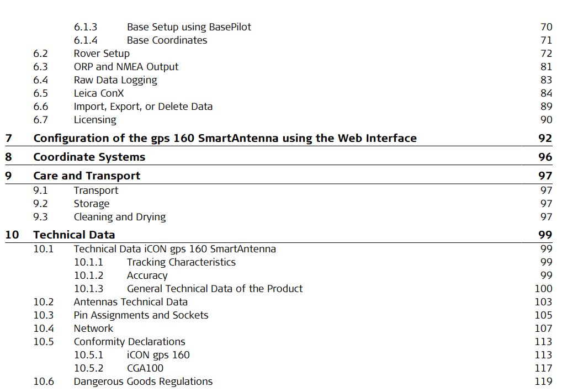
Task: Open Tracking Characteristics subsection
Action: [181, 262]
